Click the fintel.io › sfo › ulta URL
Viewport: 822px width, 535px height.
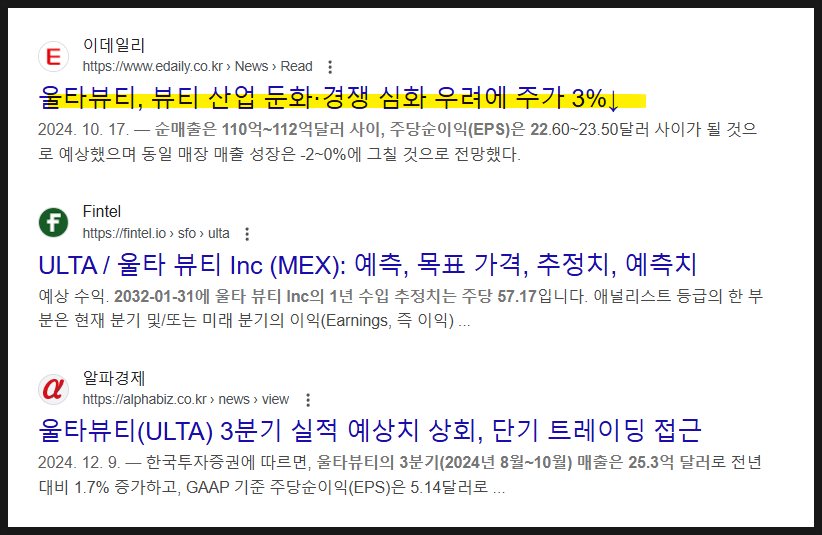(156, 233)
